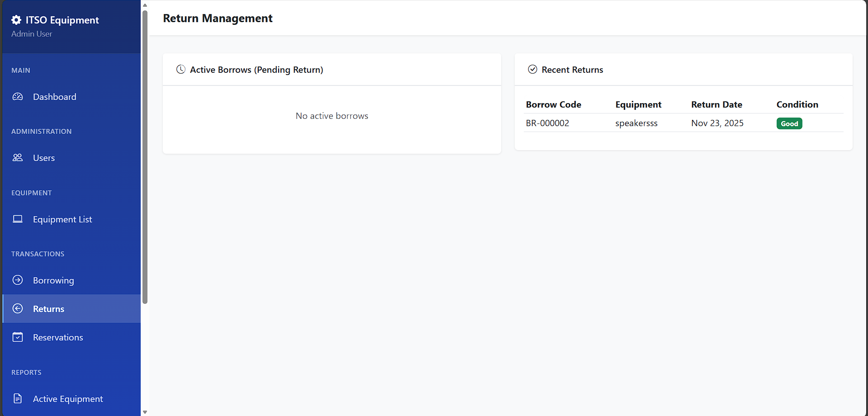The image size is (868, 416).
Task: Click the ITSO Equipment gear icon
Action: click(x=16, y=20)
